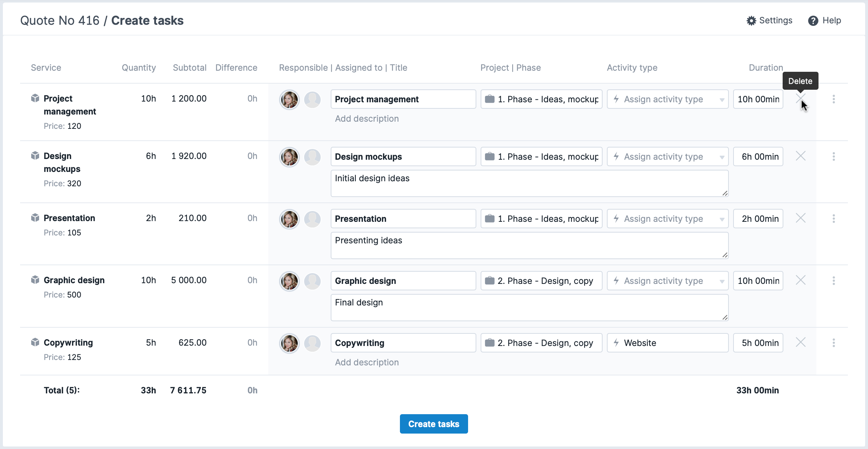
Task: Open activity type dropdown for Design mockups
Action: pyautogui.click(x=667, y=156)
